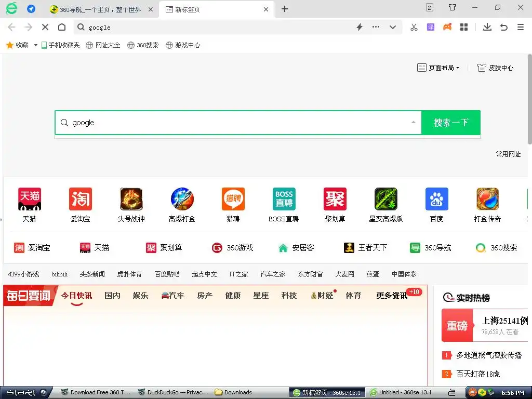Screen dimensions: 532x399
Task: Open the 星变高爆版 tile
Action: point(386,205)
